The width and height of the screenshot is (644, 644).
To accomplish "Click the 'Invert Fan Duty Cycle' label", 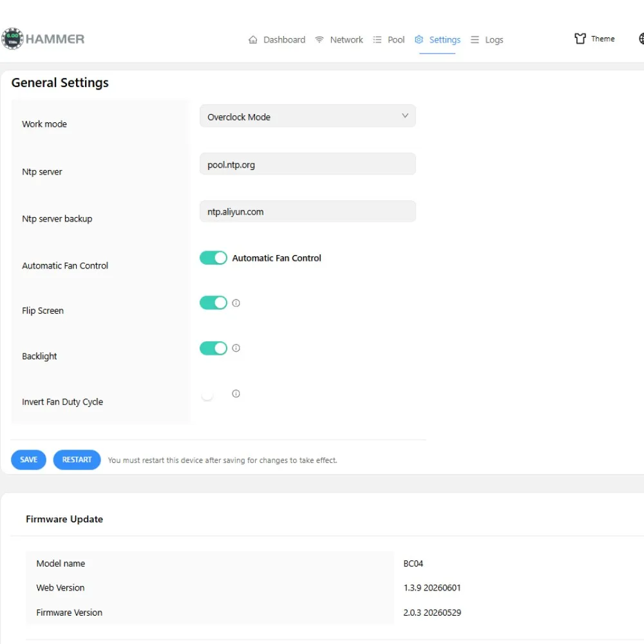I will (x=62, y=402).
